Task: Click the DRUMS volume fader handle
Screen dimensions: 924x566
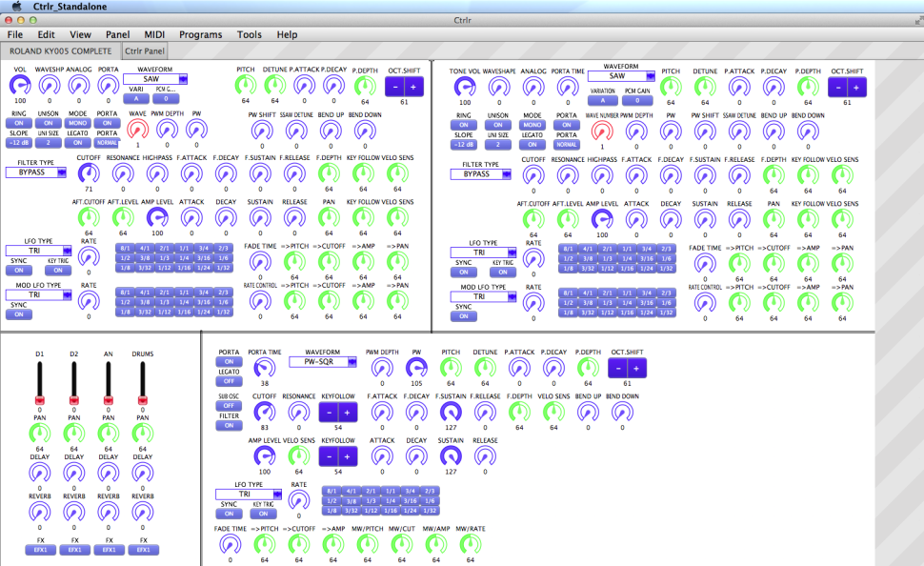Action: (143, 400)
